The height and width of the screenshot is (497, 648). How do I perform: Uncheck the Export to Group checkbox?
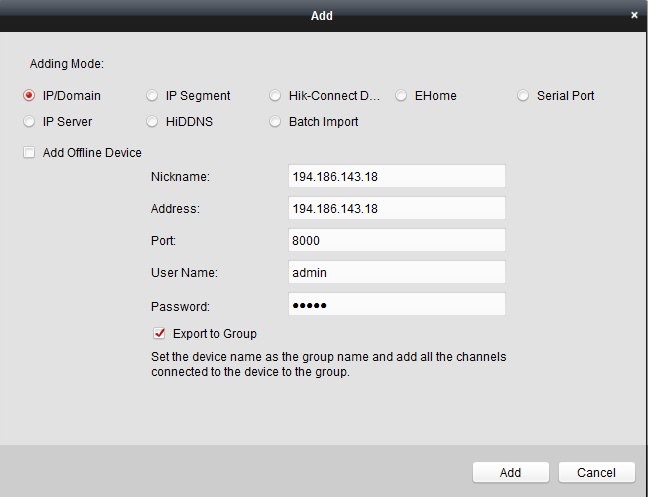coord(158,333)
